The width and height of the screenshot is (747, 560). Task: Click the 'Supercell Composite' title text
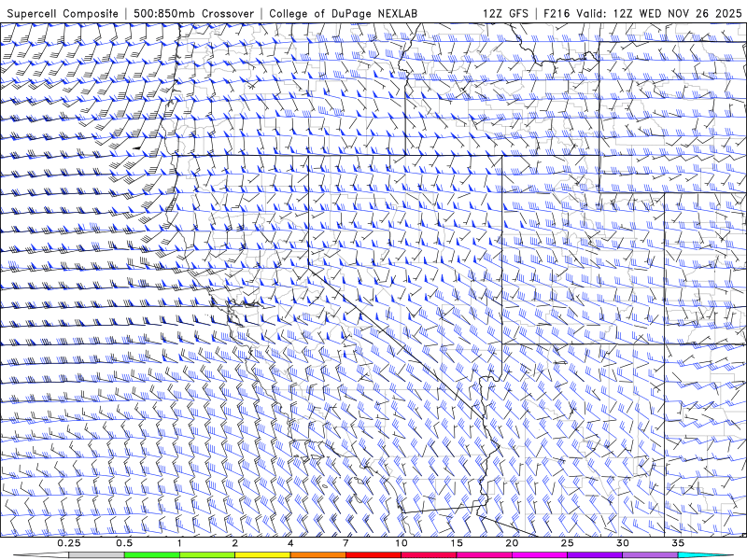click(x=63, y=13)
